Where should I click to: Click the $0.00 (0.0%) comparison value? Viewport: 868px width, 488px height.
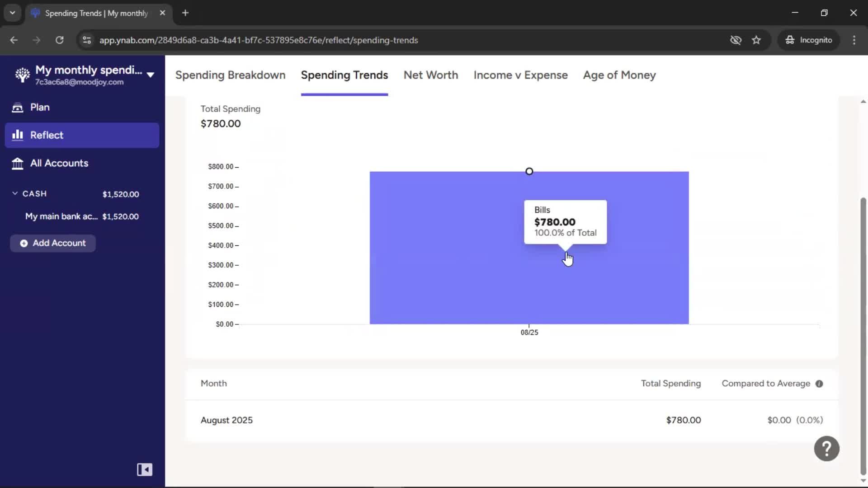point(795,420)
